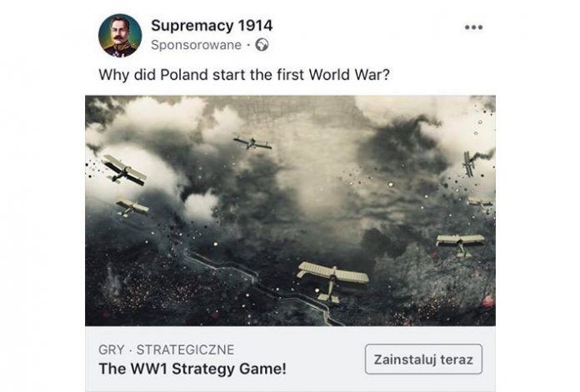The image size is (580, 392).
Task: Select the post text about Poland
Action: (x=244, y=75)
